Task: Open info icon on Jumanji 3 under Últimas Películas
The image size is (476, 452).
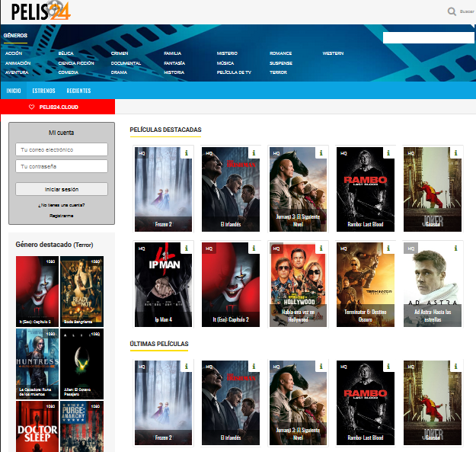Action: [321, 367]
